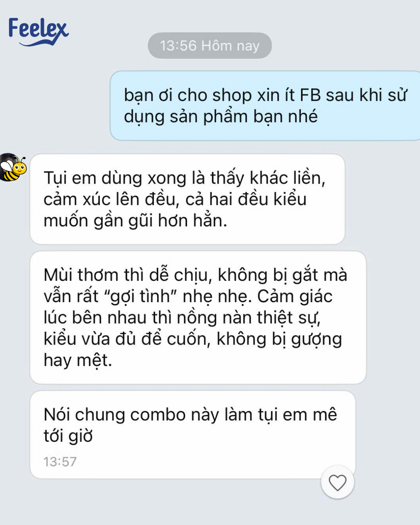Click the word 'FB' in shop message

click(x=310, y=95)
